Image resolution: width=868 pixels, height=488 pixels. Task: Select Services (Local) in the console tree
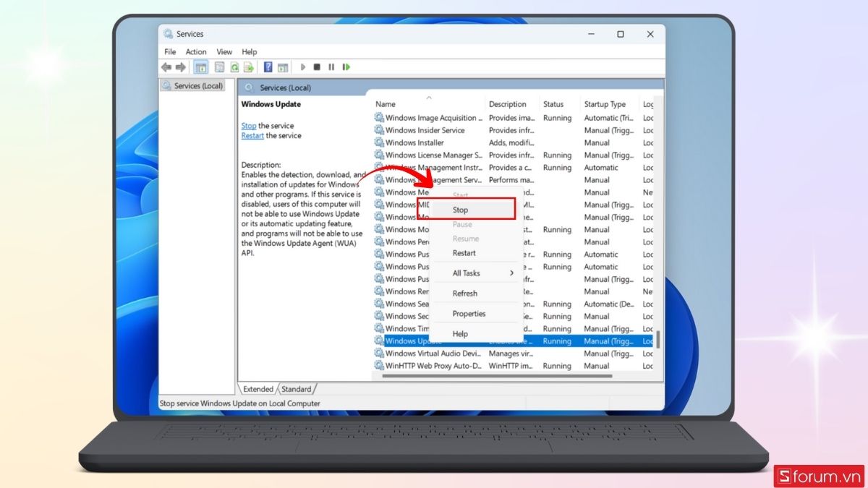click(192, 86)
